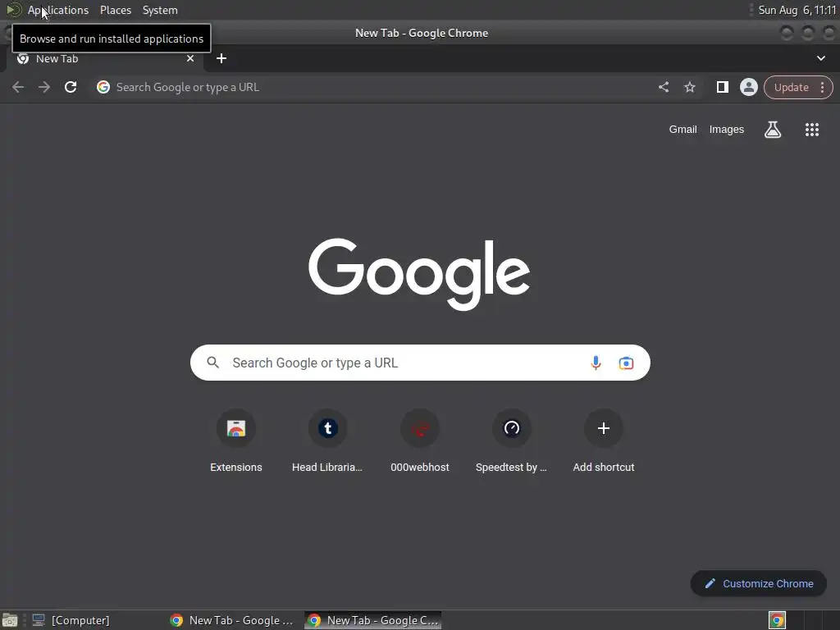840x630 pixels.
Task: Click the magnifier icon in search box
Action: 212,363
